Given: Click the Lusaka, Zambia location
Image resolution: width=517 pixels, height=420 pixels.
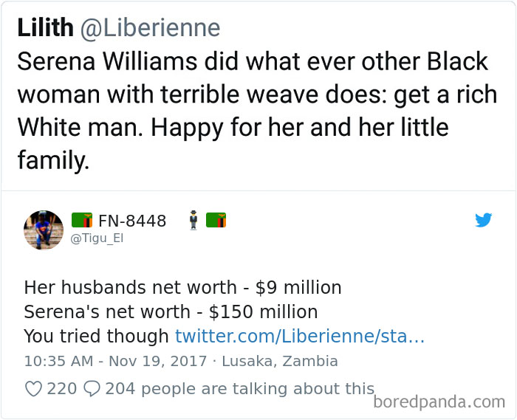Looking at the screenshot, I should pos(280,362).
